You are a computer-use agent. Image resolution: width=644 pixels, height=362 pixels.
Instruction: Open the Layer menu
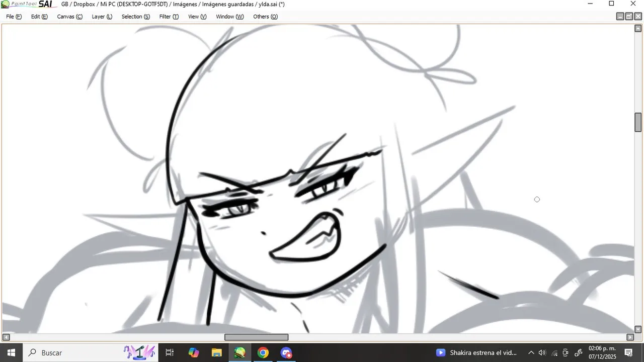(x=102, y=17)
